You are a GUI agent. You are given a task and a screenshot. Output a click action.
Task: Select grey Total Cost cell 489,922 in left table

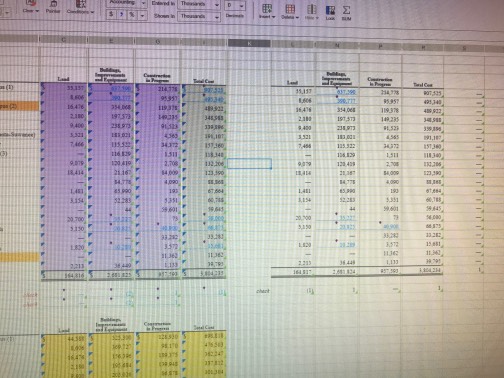click(x=204, y=109)
